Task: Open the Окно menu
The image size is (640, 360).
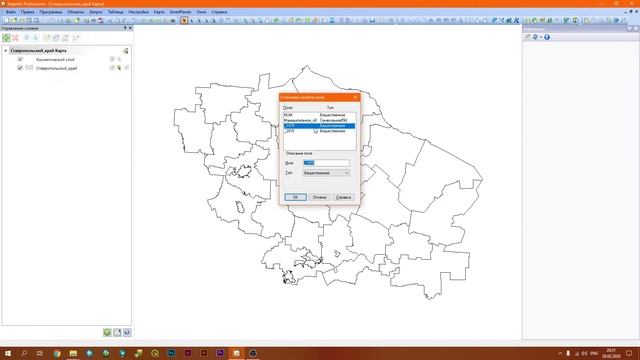Action: tap(201, 12)
